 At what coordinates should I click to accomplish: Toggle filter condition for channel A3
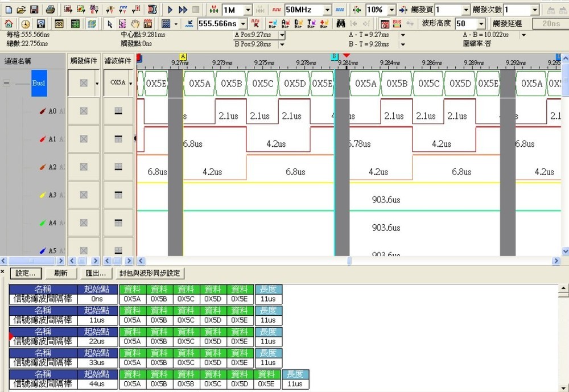(x=118, y=195)
